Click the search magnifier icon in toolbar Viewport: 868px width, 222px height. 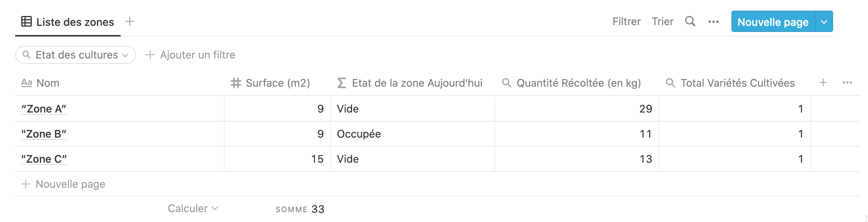coord(690,21)
